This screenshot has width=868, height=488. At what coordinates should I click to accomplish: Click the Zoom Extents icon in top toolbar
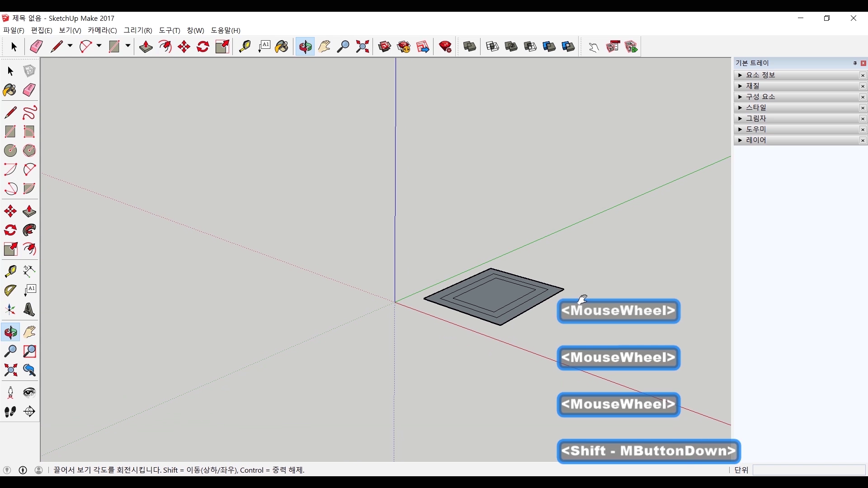pyautogui.click(x=363, y=47)
